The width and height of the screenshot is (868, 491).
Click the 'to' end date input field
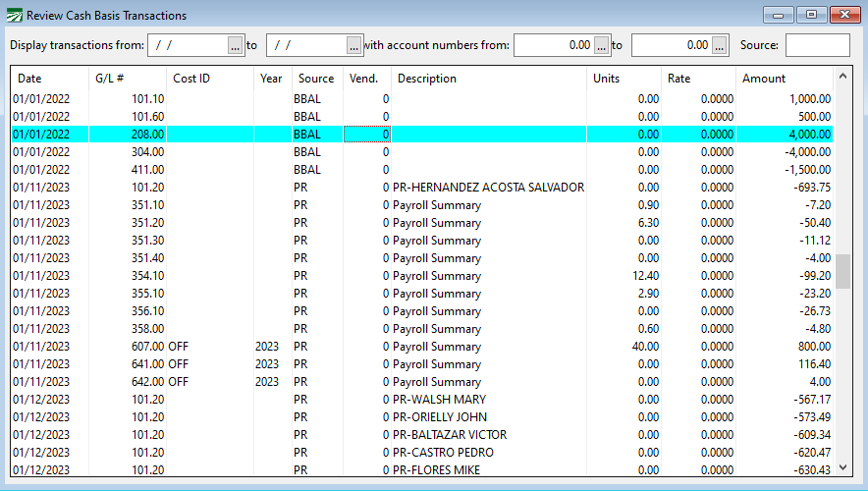click(306, 45)
